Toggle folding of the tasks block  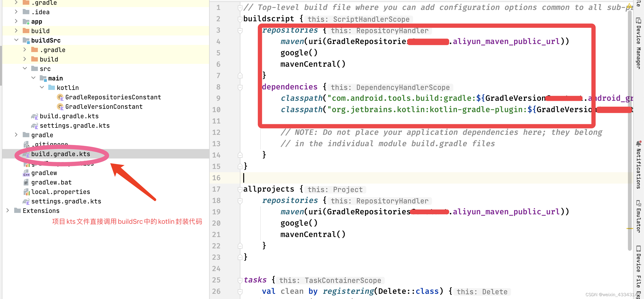click(x=240, y=280)
